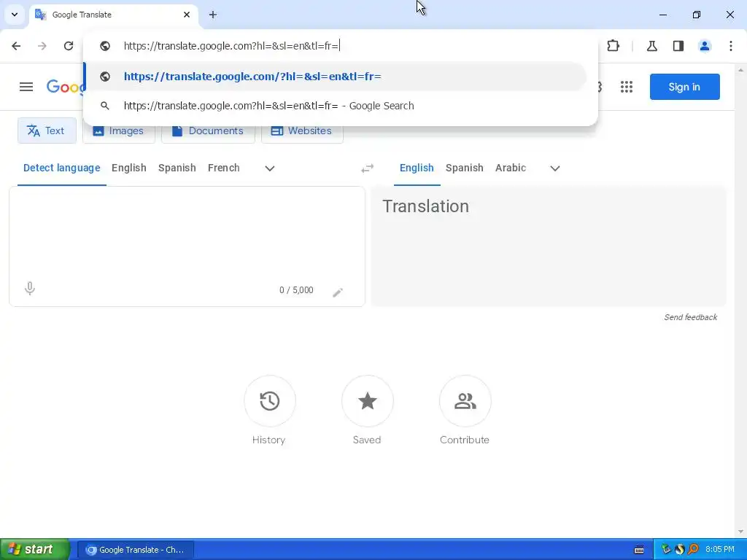Image resolution: width=747 pixels, height=560 pixels.
Task: Open translation History
Action: point(270,401)
